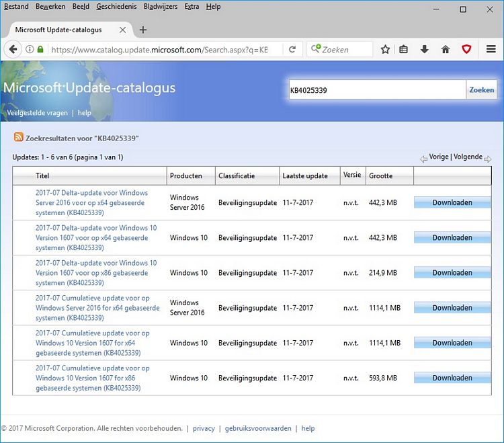Open the Extra menu
The image size is (504, 443).
click(192, 7)
